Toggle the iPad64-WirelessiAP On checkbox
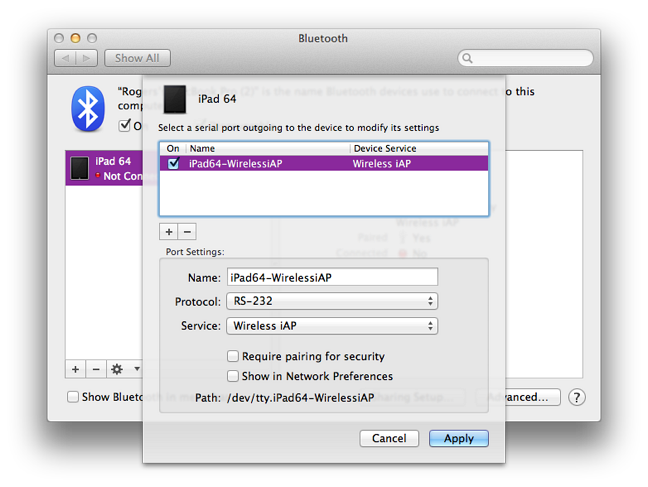 174,163
